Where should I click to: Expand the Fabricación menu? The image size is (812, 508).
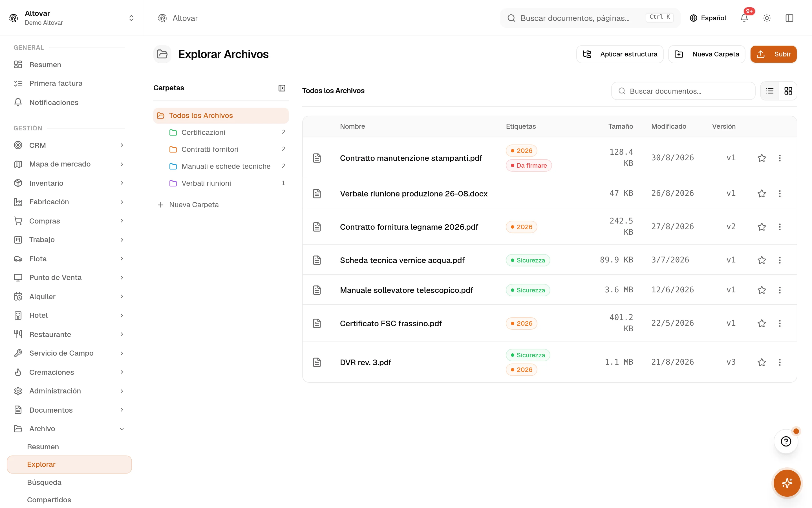click(x=69, y=202)
